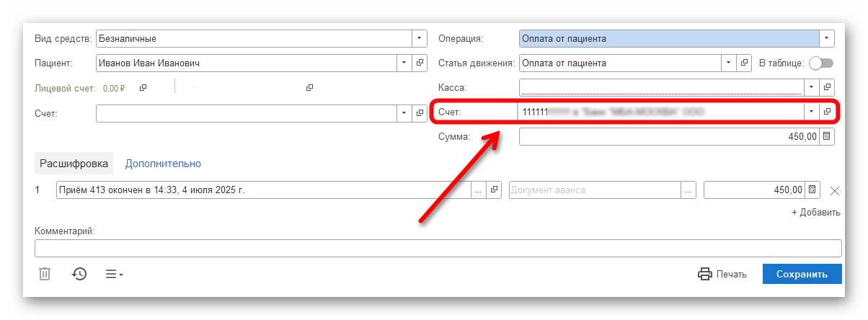Expand the Операция dropdown
The height and width of the screenshot is (320, 868).
(826, 39)
